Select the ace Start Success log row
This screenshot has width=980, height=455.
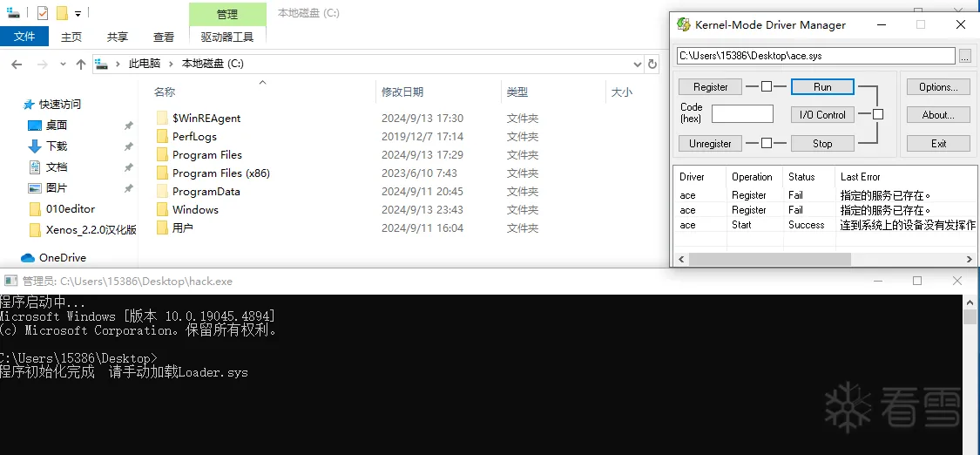pyautogui.click(x=825, y=225)
